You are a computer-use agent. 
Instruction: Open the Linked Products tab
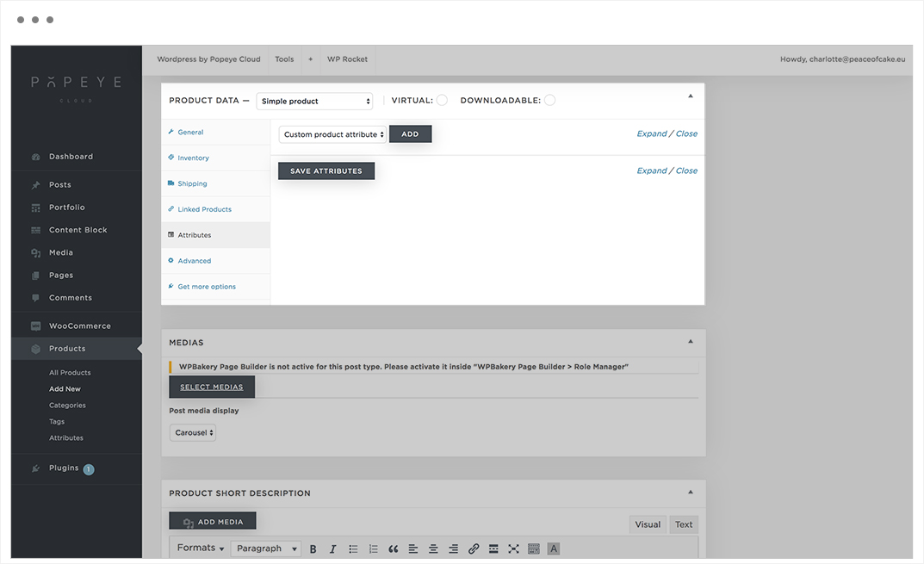tap(215, 209)
